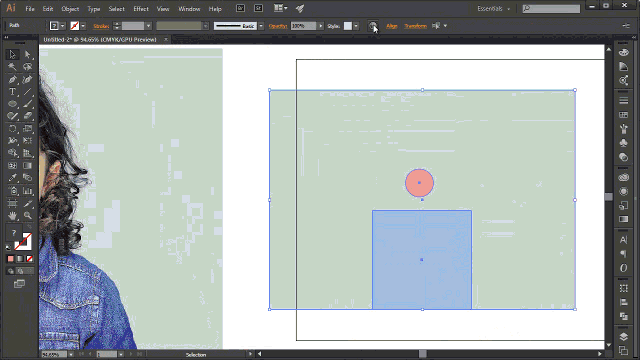This screenshot has height=360, width=640.
Task: Apply None button under fill
Action: pos(29,259)
